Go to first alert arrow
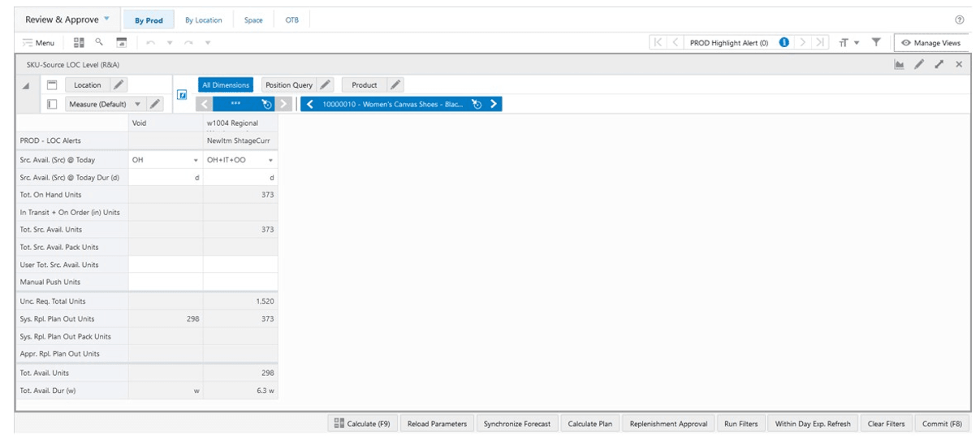The height and width of the screenshot is (445, 980). (658, 42)
